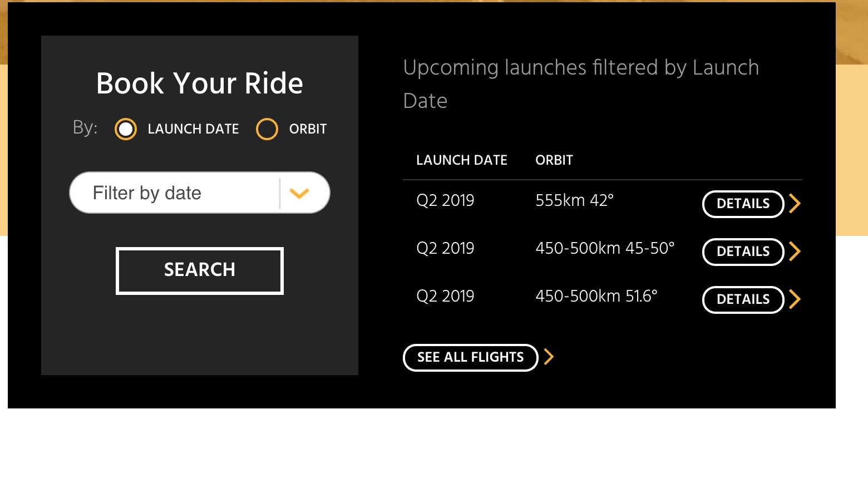
Task: Open the Filter by date field
Action: pos(172,193)
